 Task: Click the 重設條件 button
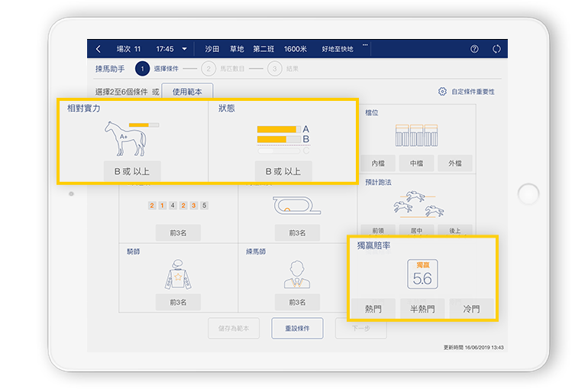pos(297,329)
